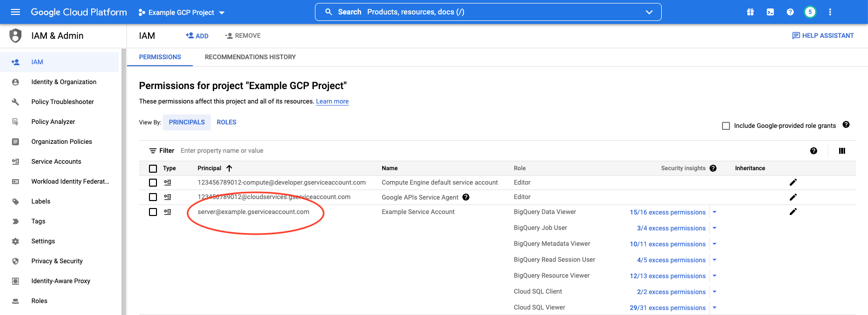
Task: Click the Roles icon in sidebar
Action: pyautogui.click(x=15, y=301)
